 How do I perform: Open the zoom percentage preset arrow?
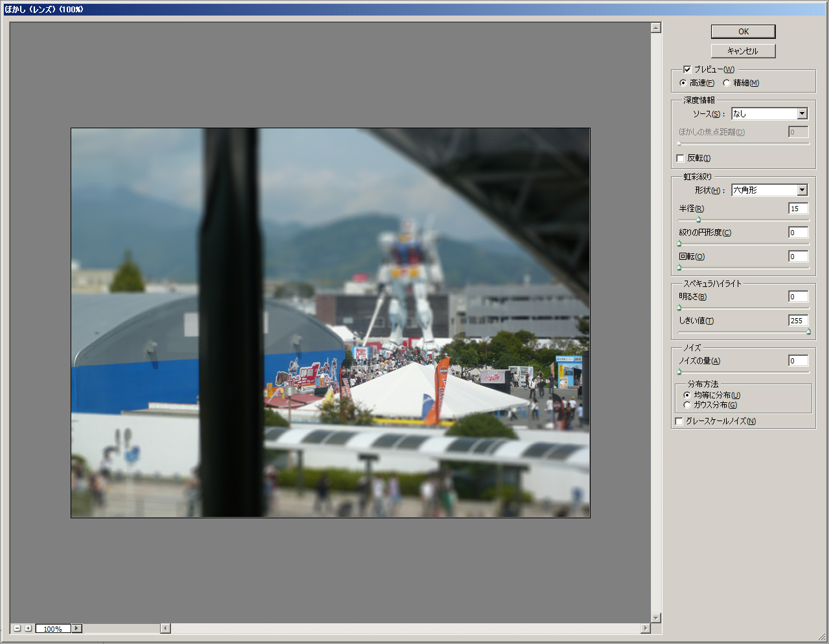pos(77,628)
